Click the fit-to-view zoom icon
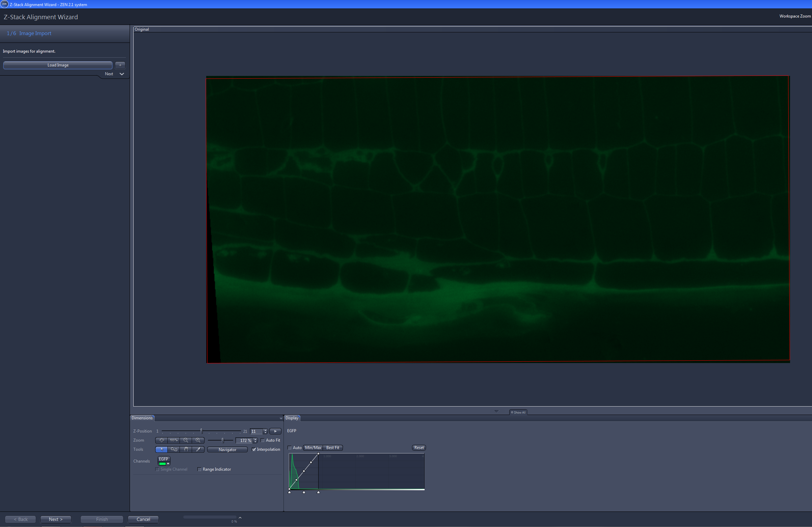This screenshot has height=527, width=812. [162, 440]
